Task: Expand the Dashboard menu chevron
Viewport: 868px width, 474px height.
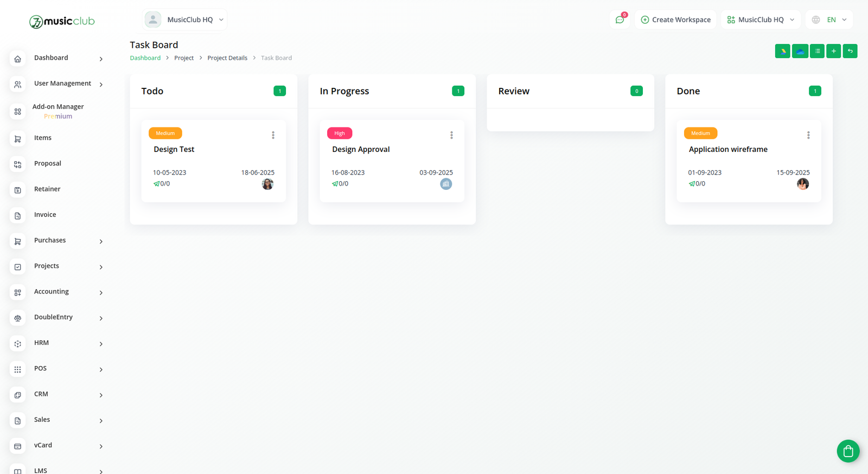Action: pos(101,59)
